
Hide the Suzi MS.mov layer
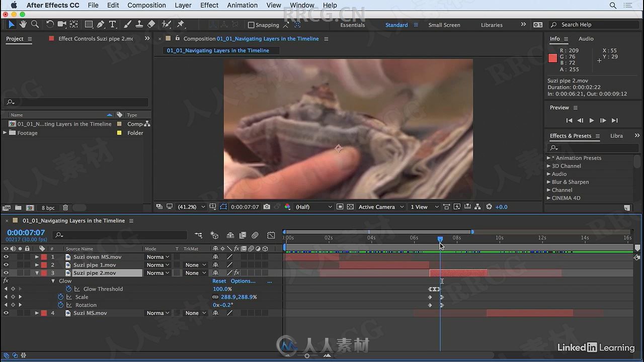pos(6,313)
